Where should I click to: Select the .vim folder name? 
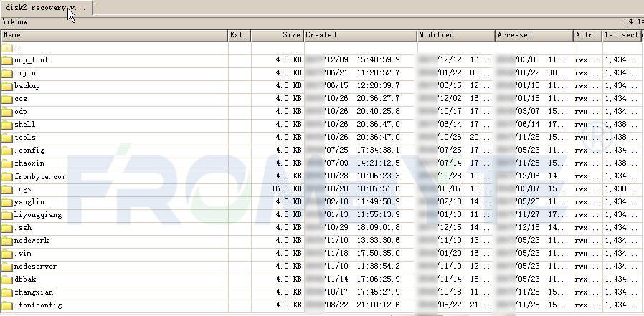(x=22, y=254)
